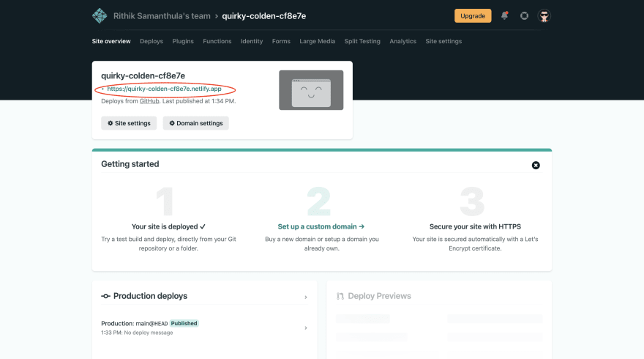Click Set up a custom domain link
The height and width of the screenshot is (359, 644).
click(321, 226)
